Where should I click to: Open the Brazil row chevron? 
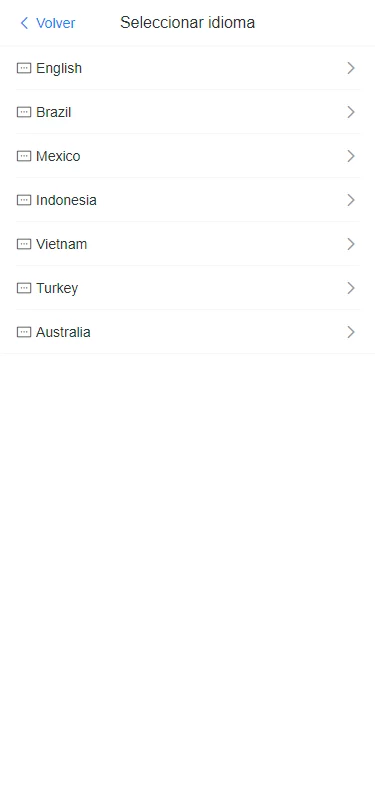(x=351, y=112)
